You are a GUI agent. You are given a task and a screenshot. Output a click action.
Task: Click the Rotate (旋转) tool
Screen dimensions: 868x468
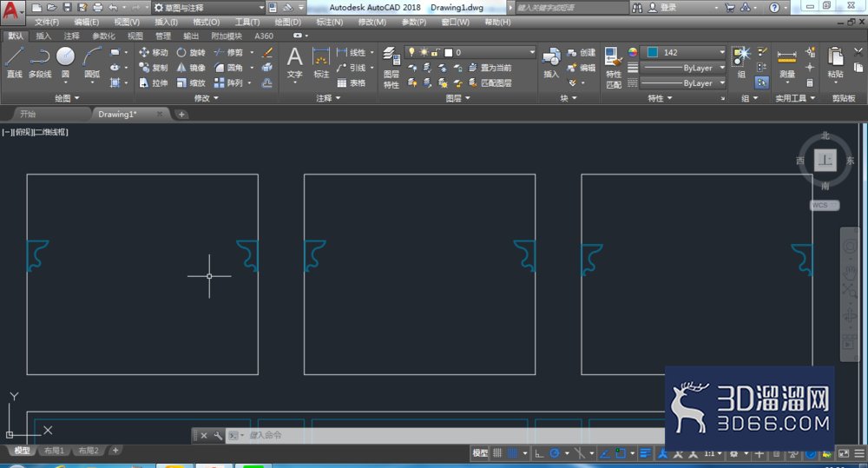tap(191, 52)
